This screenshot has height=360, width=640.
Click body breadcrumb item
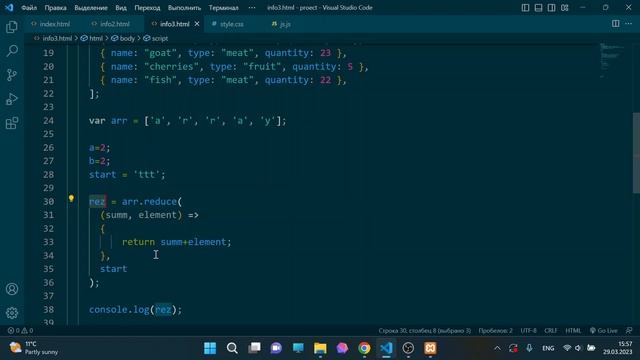coord(127,38)
